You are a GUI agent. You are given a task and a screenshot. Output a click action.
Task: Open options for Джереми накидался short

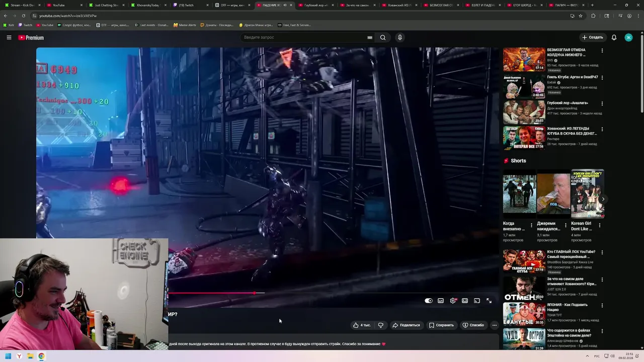pyautogui.click(x=565, y=225)
